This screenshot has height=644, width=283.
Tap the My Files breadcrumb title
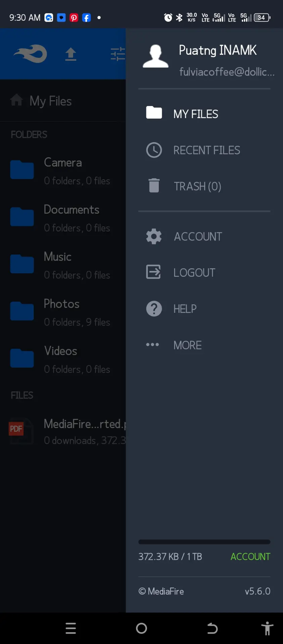click(51, 101)
